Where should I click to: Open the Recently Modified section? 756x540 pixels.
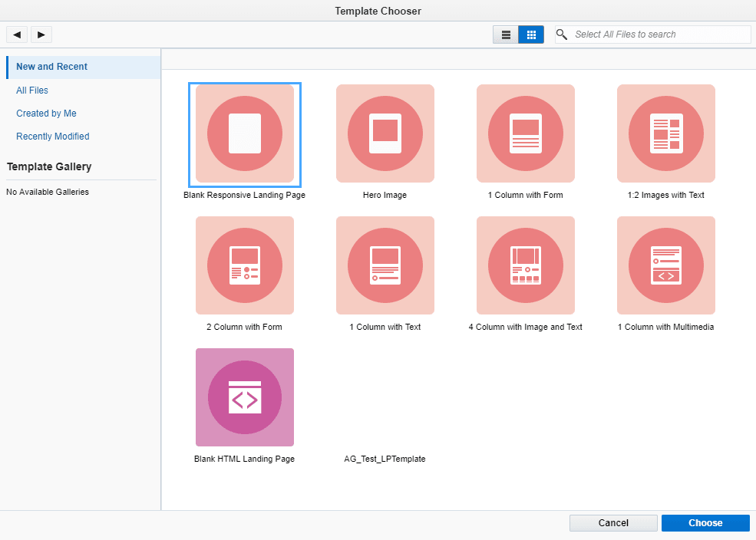(52, 136)
